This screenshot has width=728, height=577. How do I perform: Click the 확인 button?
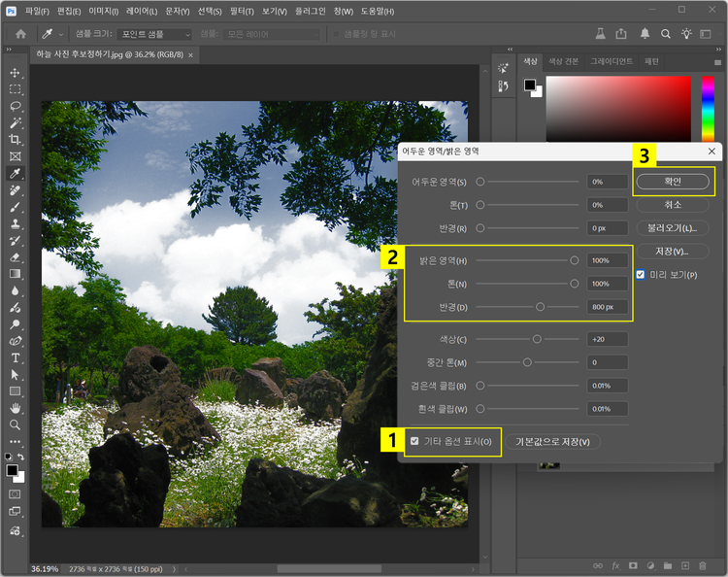click(x=673, y=182)
